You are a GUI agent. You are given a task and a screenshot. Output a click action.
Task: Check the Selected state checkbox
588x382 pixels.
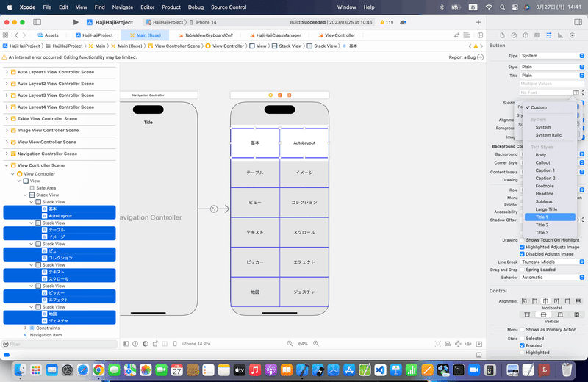(522, 338)
